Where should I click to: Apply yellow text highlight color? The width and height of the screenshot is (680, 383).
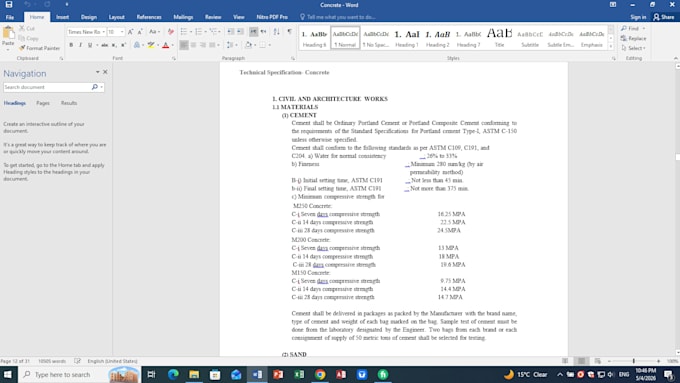151,45
